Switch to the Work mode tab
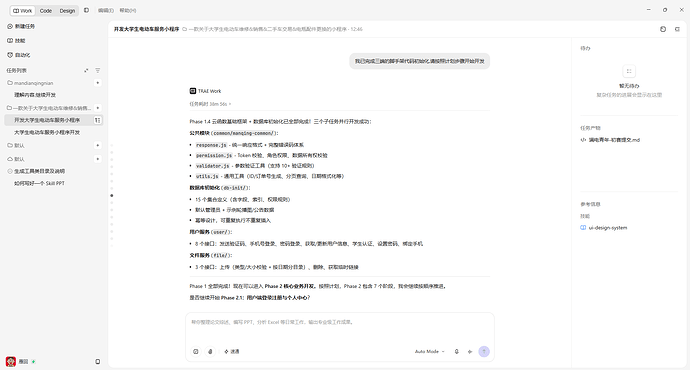The image size is (690, 370). [x=22, y=11]
